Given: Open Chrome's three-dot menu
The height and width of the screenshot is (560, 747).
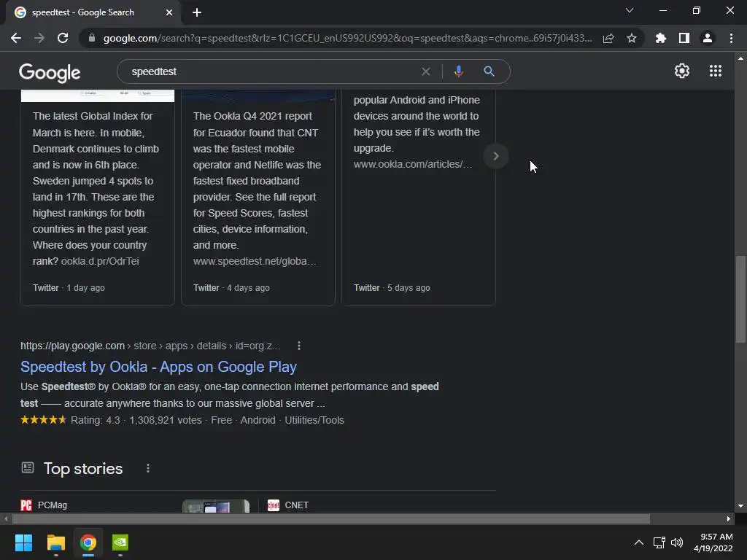Looking at the screenshot, I should coord(731,38).
